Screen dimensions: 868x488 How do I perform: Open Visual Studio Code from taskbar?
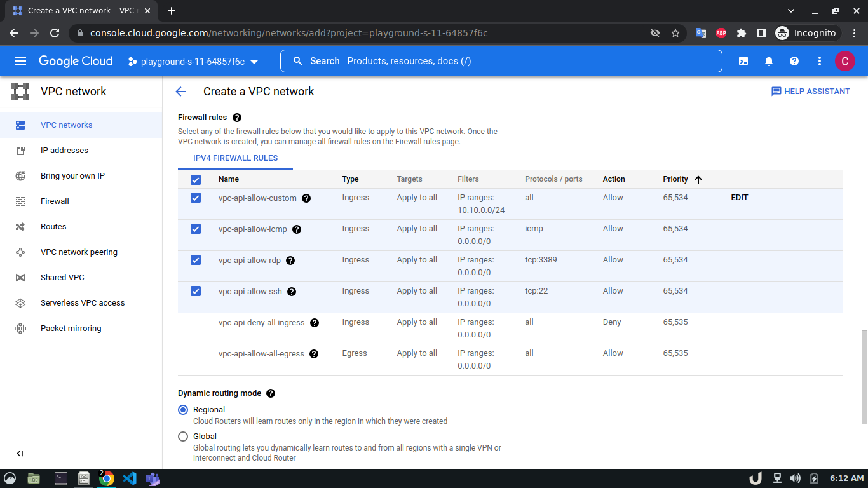tap(130, 478)
